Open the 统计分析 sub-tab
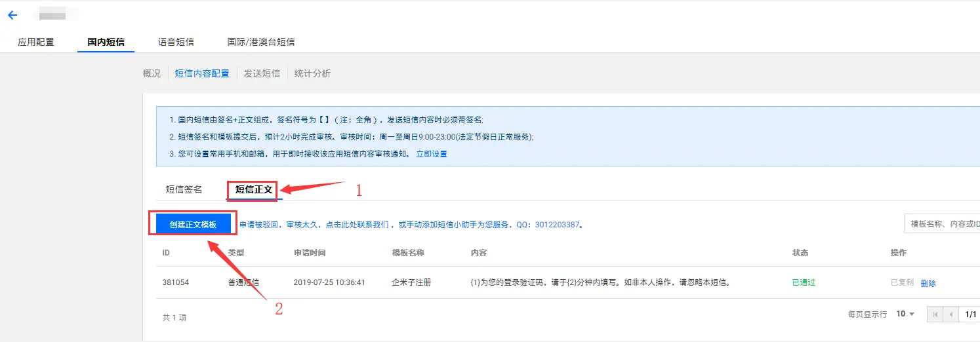 point(312,73)
